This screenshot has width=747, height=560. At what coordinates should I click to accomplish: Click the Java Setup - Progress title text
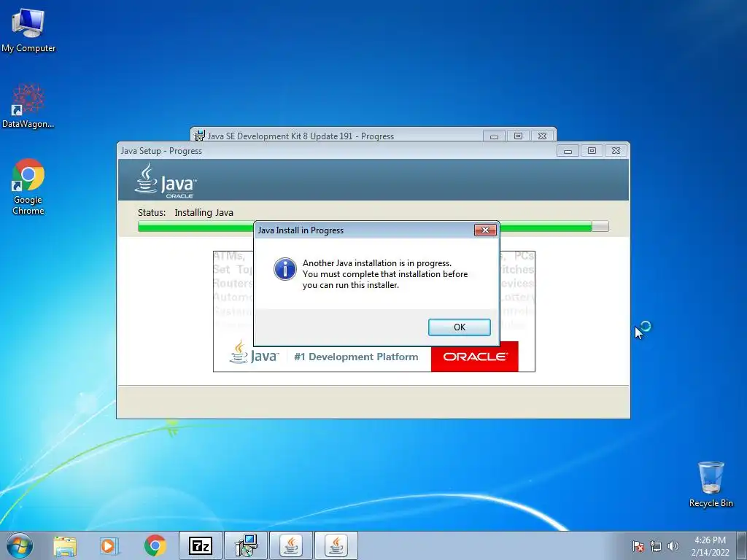pyautogui.click(x=161, y=151)
